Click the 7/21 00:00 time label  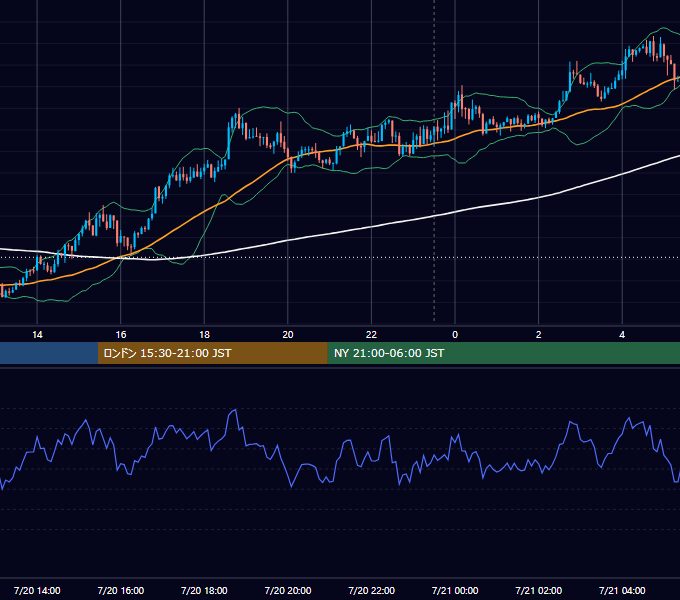[455, 590]
